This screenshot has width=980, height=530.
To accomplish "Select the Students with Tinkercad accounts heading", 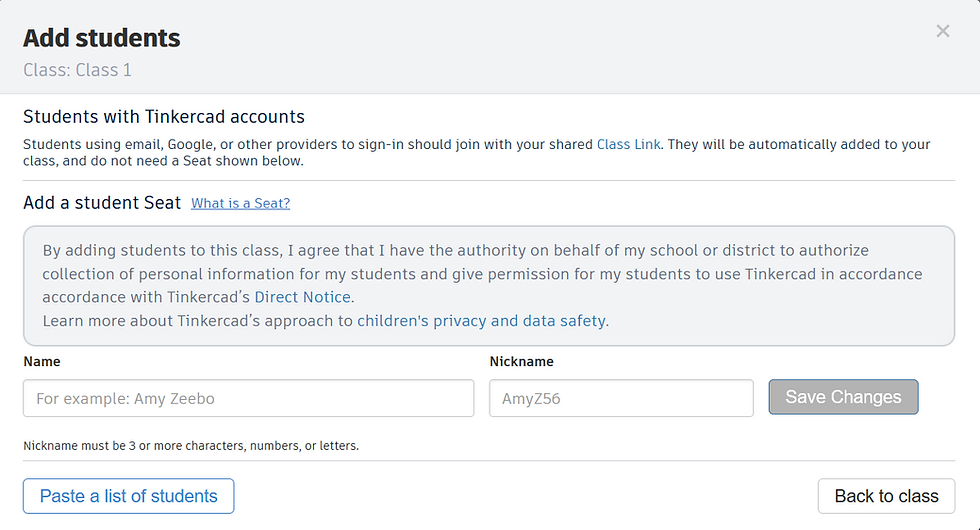I will click(164, 117).
